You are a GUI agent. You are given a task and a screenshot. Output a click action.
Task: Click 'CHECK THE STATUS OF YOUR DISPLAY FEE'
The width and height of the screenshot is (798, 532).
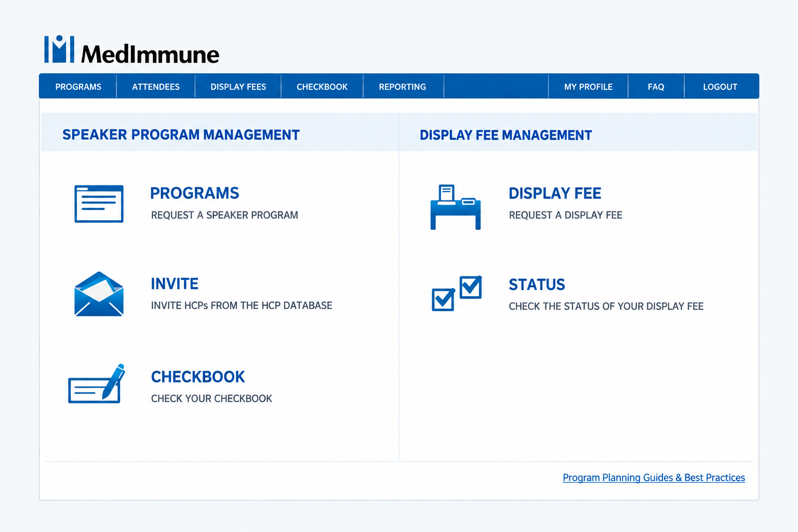click(x=606, y=307)
